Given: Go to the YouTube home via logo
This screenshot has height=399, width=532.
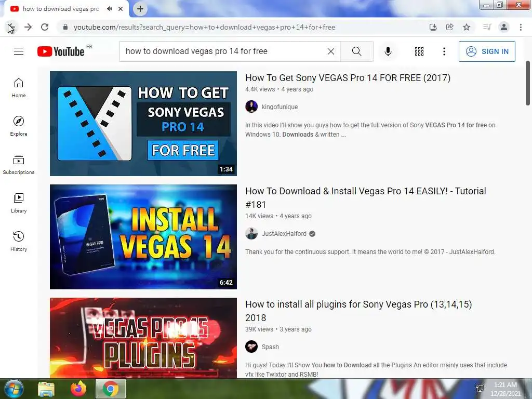Looking at the screenshot, I should click(x=61, y=51).
